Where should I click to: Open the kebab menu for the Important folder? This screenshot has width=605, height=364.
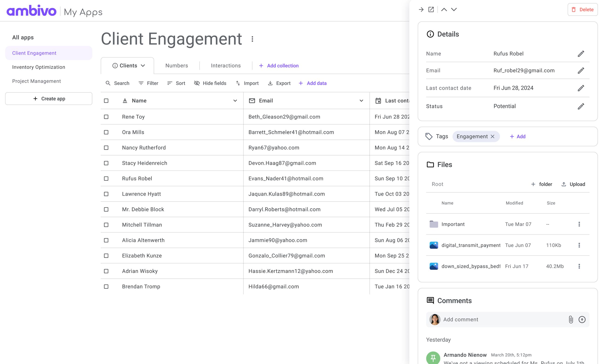579,224
